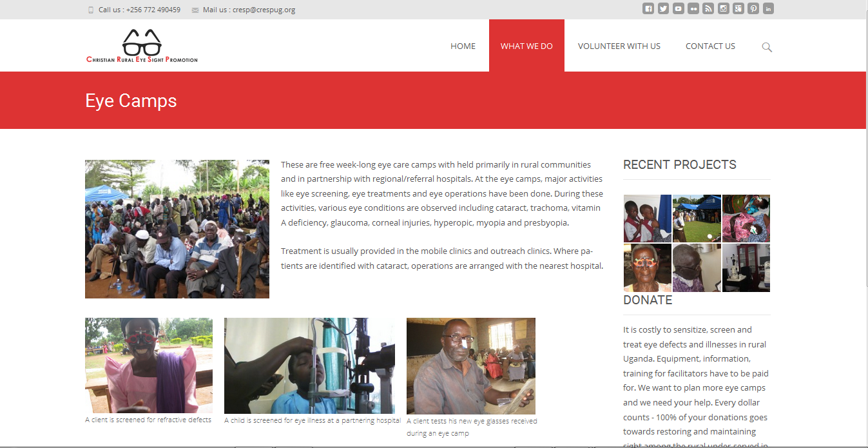
Task: Open the Instagram social icon
Action: pyautogui.click(x=724, y=8)
